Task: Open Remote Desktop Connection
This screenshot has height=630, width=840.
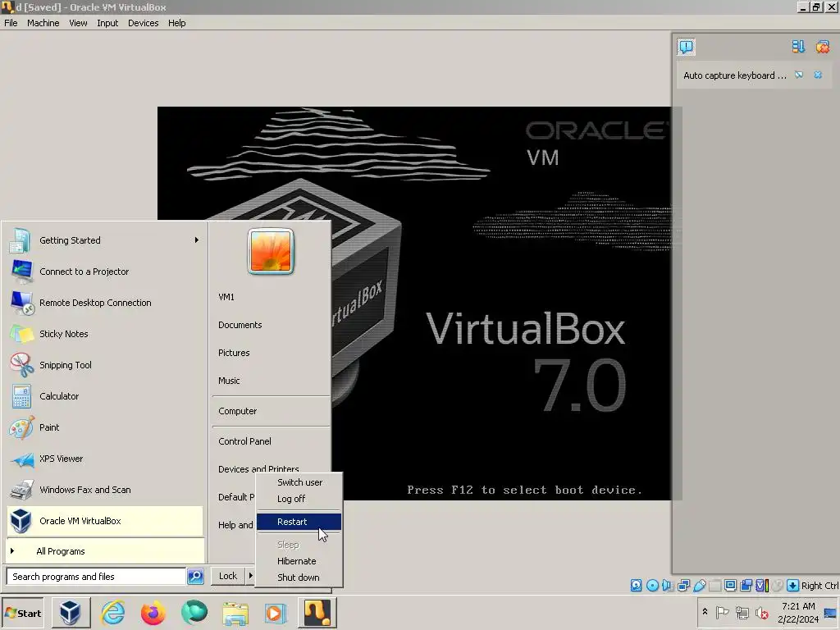Action: [x=106, y=303]
